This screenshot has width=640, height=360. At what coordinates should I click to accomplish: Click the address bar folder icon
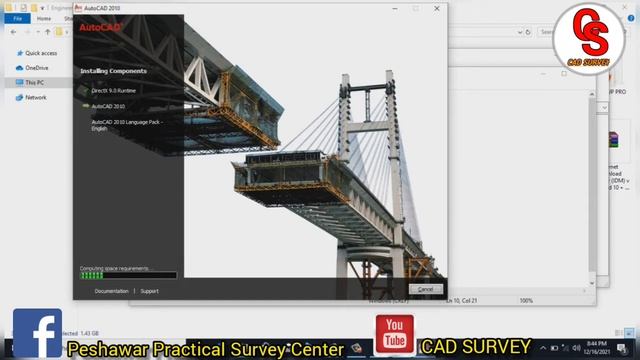coord(59,32)
